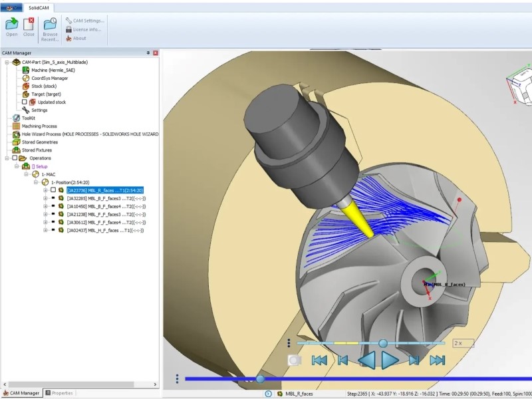
Task: Click the About link in ribbon
Action: point(79,38)
